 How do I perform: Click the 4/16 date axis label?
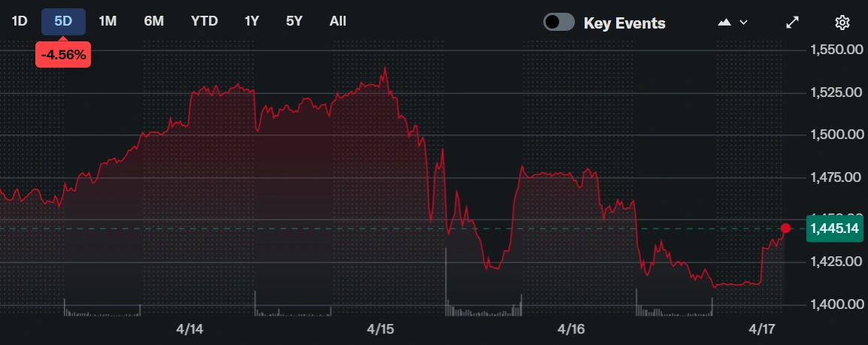pyautogui.click(x=572, y=329)
